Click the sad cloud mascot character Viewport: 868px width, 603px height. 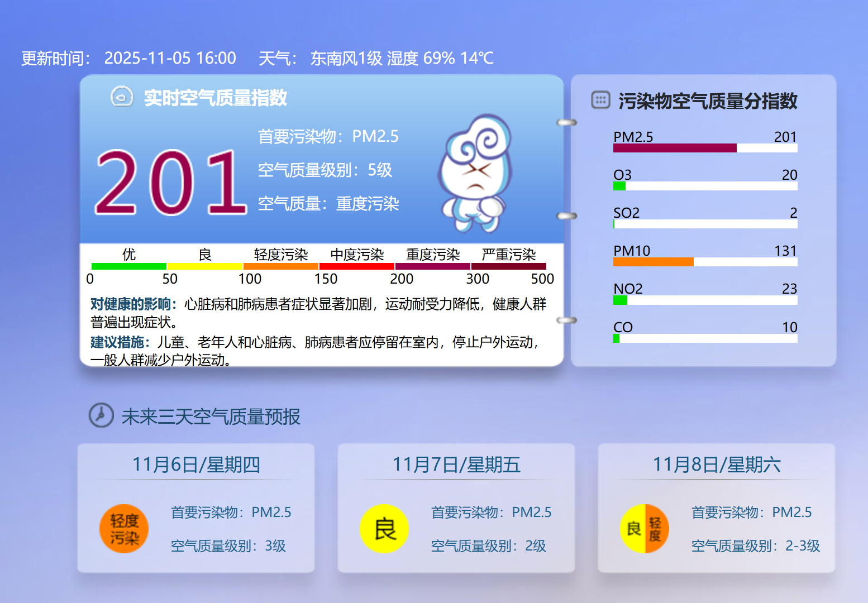(x=475, y=173)
